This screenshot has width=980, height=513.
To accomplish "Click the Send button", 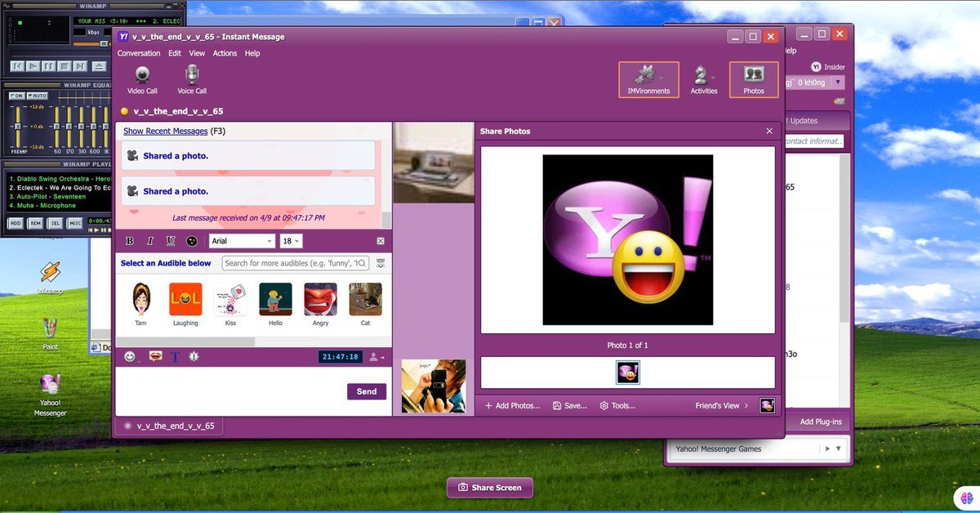I will pos(367,391).
